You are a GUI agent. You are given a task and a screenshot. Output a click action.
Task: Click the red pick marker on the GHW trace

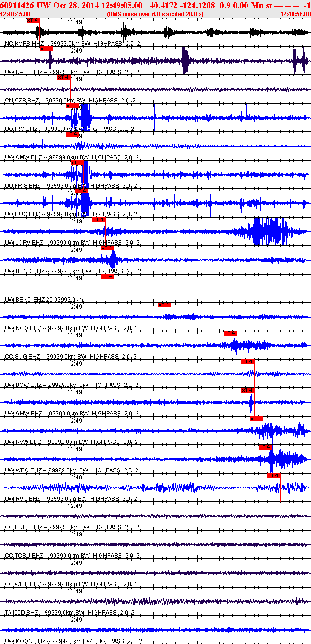coord(247,390)
